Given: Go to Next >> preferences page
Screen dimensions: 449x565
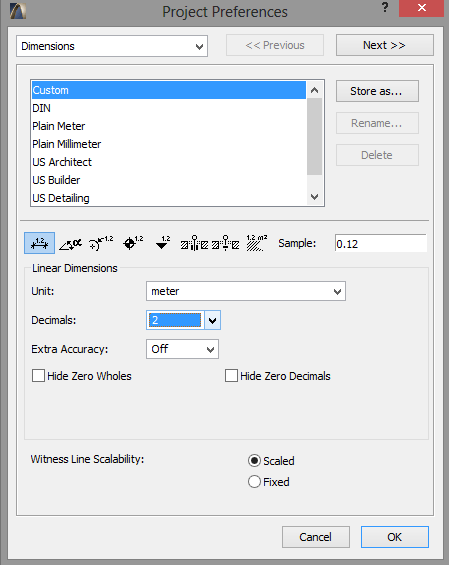Looking at the screenshot, I should [384, 45].
